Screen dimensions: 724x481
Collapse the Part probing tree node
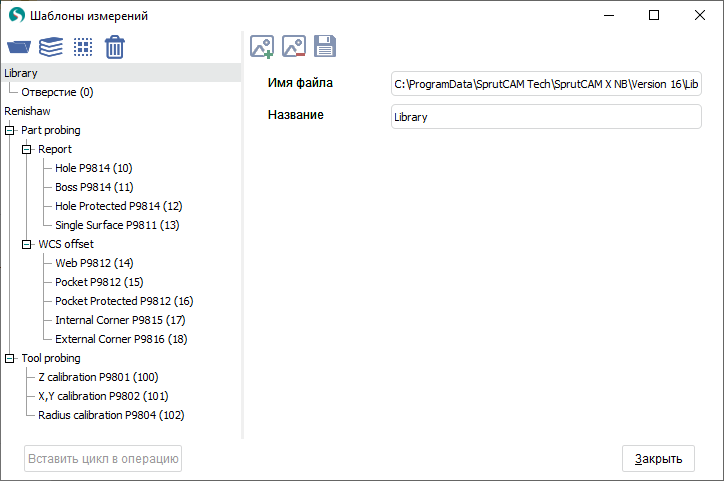click(x=10, y=130)
